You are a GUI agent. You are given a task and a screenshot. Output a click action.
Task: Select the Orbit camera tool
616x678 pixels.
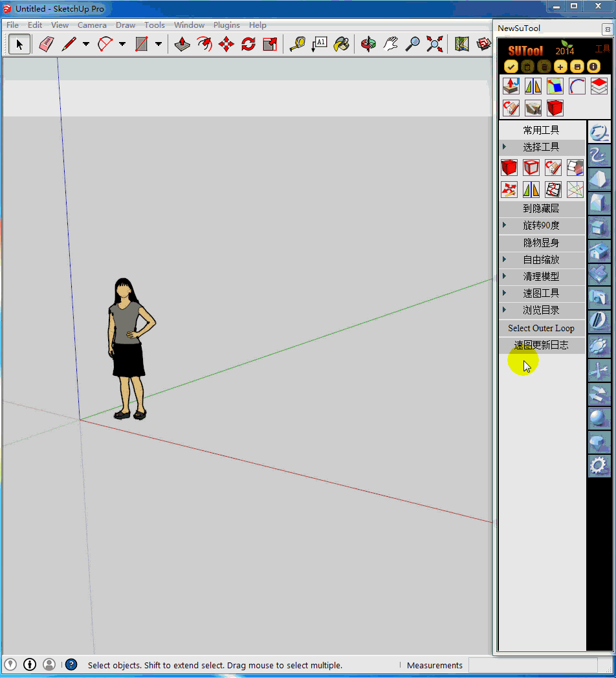[x=369, y=44]
